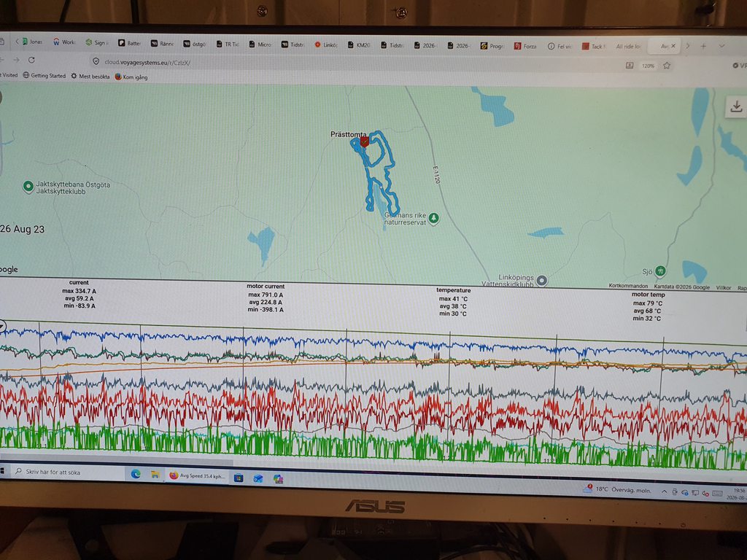
Task: Switch to the östgö tab
Action: (x=194, y=44)
